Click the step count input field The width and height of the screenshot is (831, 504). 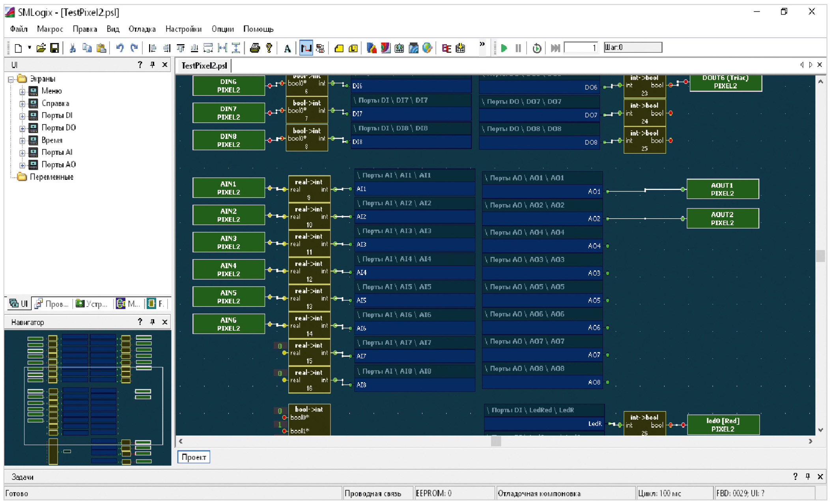(x=581, y=48)
